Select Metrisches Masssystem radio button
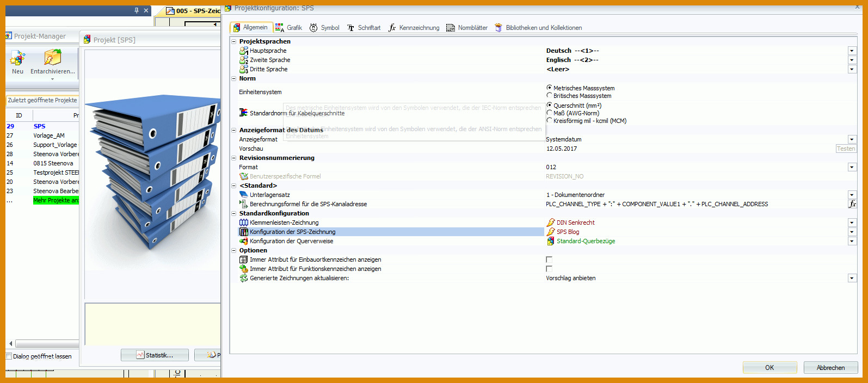868x383 pixels. pyautogui.click(x=549, y=88)
